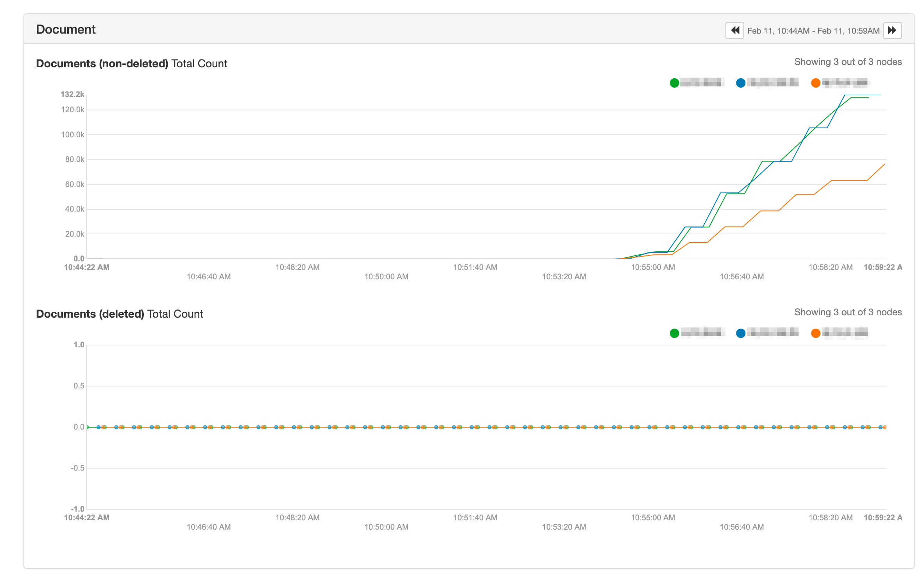
Task: Click Documents (non-deleted) Total Count title
Action: (131, 63)
